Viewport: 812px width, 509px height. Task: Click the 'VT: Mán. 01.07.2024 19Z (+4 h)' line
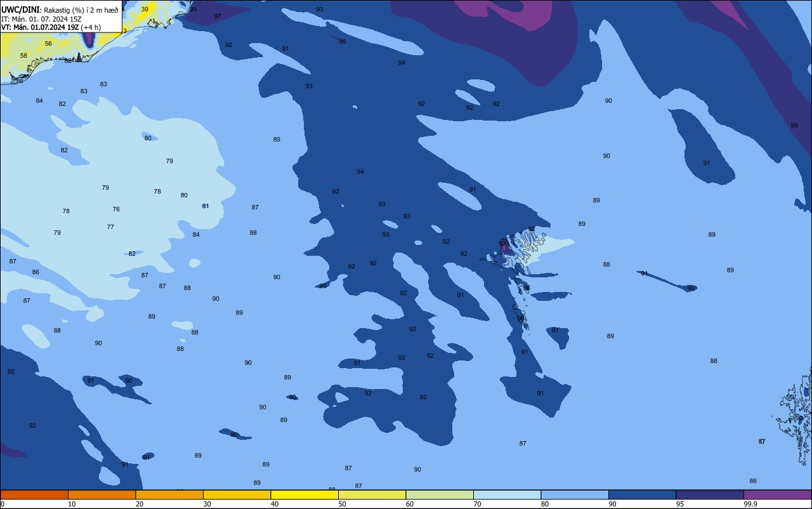[51, 27]
